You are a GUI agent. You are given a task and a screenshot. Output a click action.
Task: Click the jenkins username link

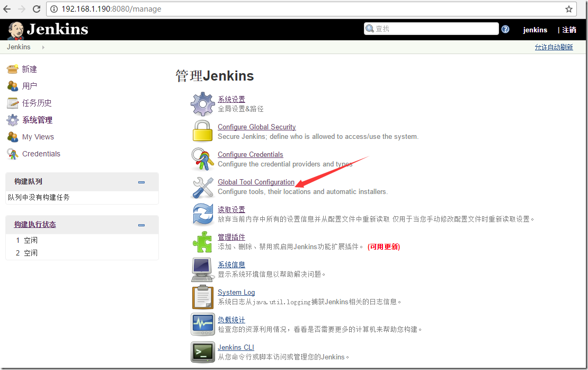535,30
